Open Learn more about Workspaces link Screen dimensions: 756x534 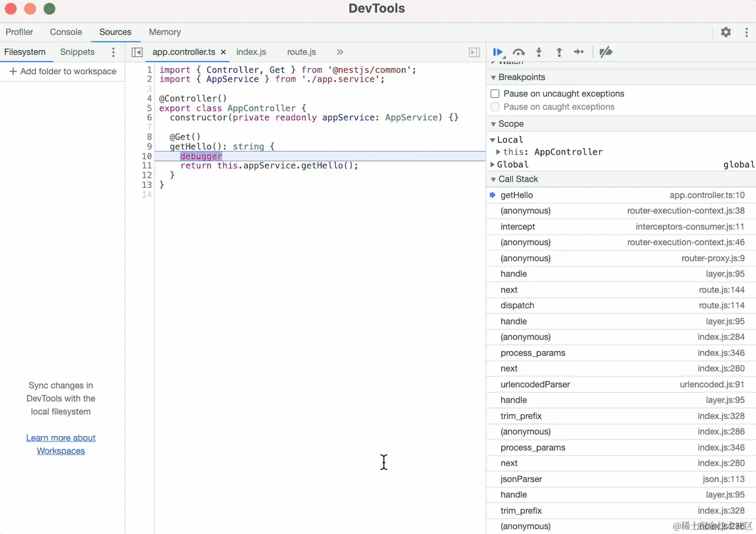click(x=61, y=444)
